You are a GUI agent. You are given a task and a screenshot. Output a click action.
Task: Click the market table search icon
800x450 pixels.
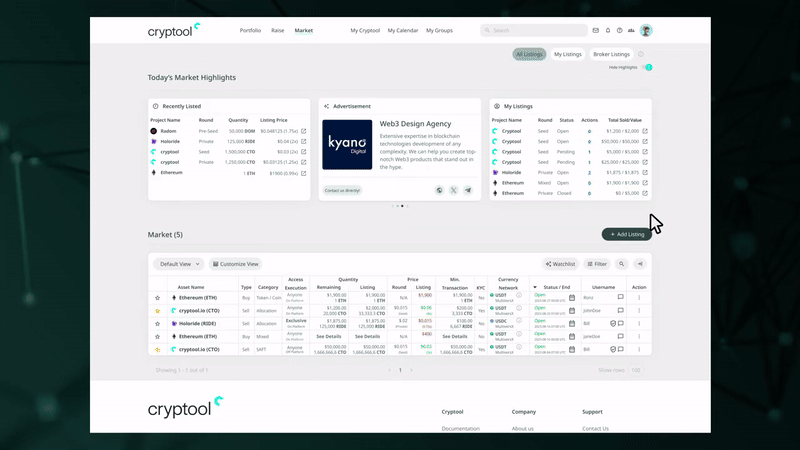click(621, 264)
